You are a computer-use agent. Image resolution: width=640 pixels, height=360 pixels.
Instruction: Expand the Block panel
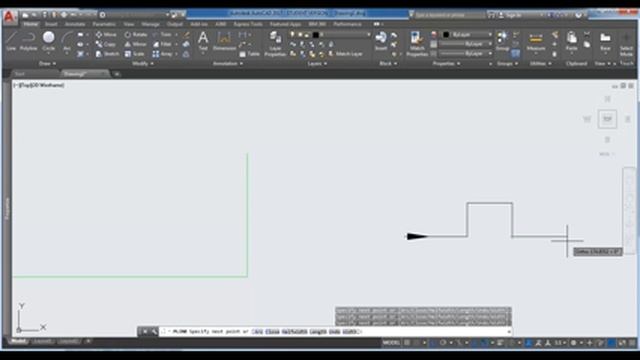tap(388, 64)
